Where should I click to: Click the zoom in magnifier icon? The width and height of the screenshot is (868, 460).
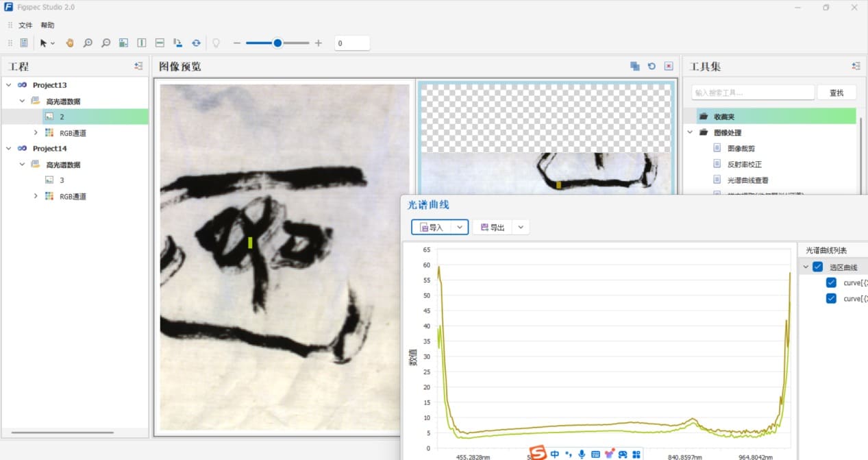click(88, 43)
